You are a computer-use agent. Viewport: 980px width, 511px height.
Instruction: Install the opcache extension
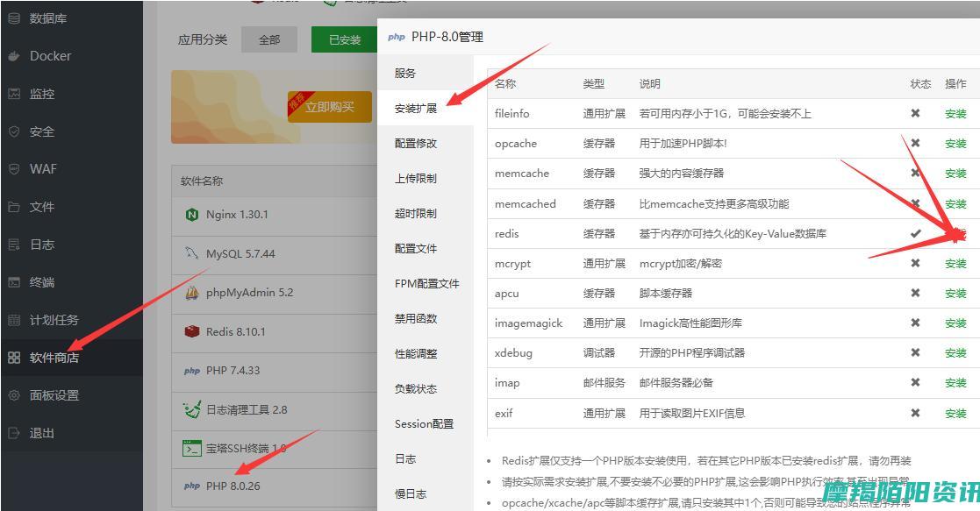pos(955,144)
